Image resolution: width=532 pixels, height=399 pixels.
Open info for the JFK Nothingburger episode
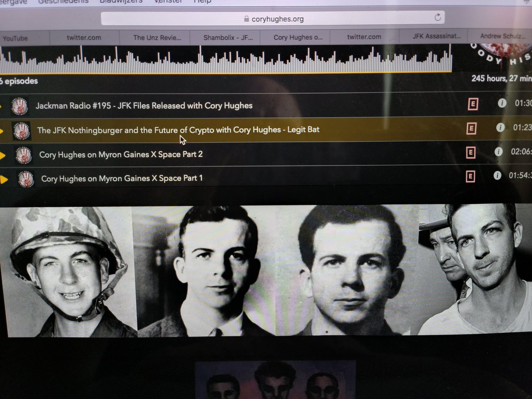(x=500, y=129)
